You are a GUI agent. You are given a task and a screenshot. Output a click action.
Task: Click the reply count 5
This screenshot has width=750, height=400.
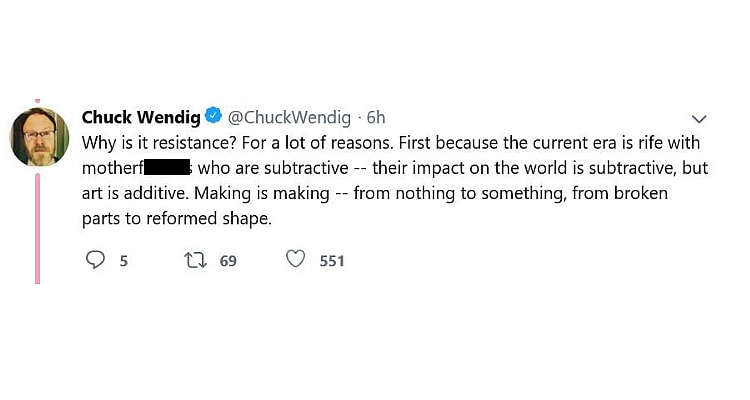click(x=124, y=261)
